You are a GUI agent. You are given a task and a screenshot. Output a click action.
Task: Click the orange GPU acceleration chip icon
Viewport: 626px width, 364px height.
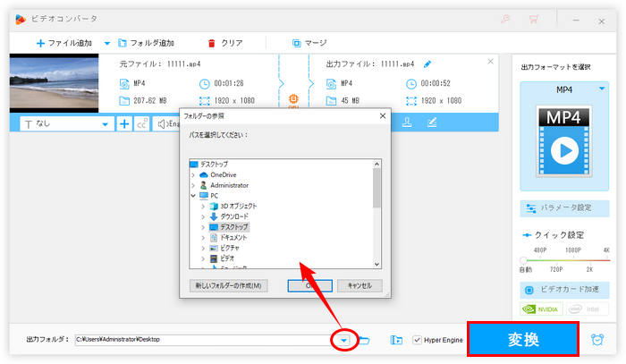point(293,98)
